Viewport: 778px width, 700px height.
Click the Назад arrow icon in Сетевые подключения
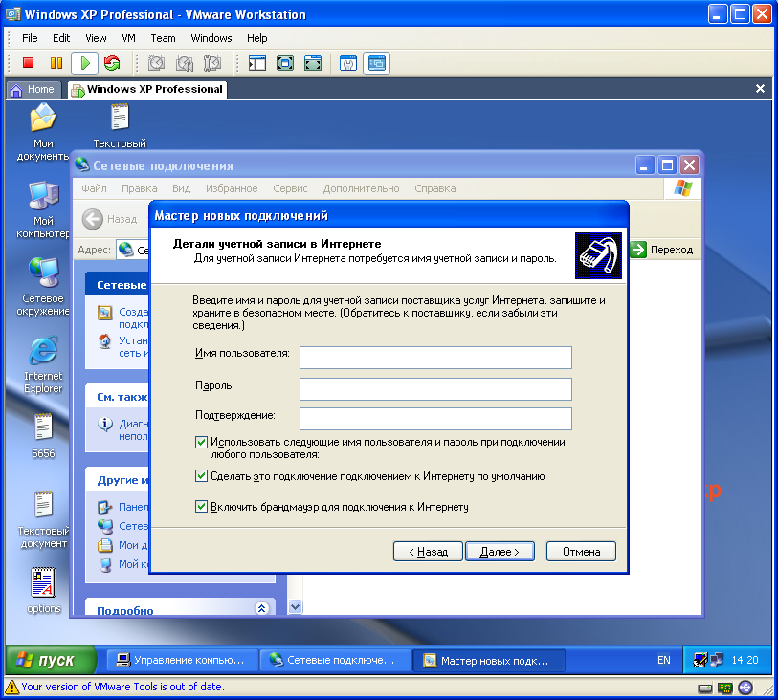92,219
